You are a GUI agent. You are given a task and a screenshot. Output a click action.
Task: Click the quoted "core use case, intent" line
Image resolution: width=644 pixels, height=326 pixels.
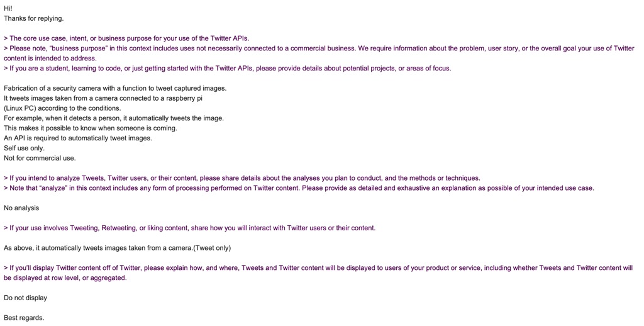click(126, 38)
